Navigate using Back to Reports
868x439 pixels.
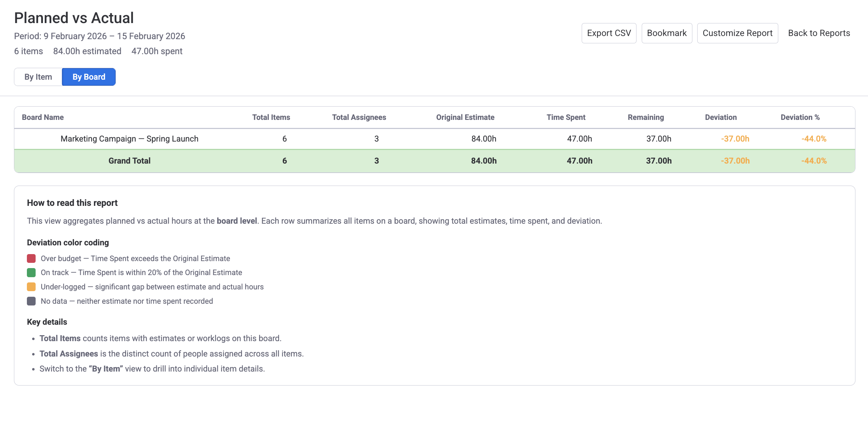tap(819, 33)
